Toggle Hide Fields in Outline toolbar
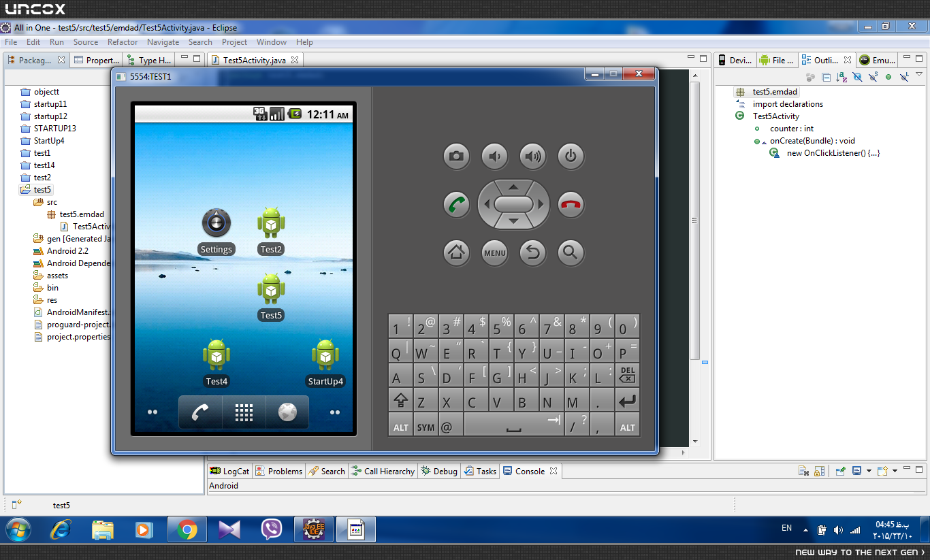 [x=858, y=78]
